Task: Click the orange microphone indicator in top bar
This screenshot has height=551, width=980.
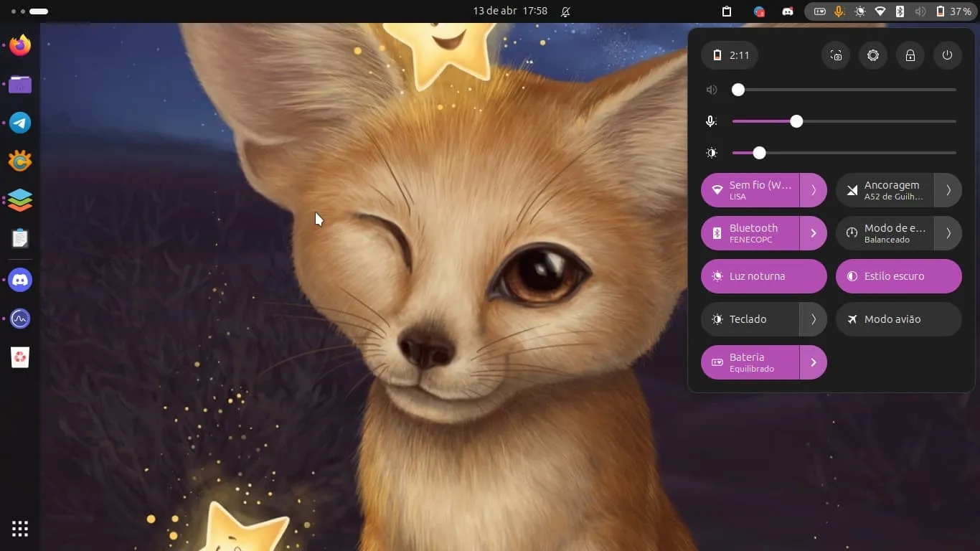Action: pyautogui.click(x=839, y=11)
